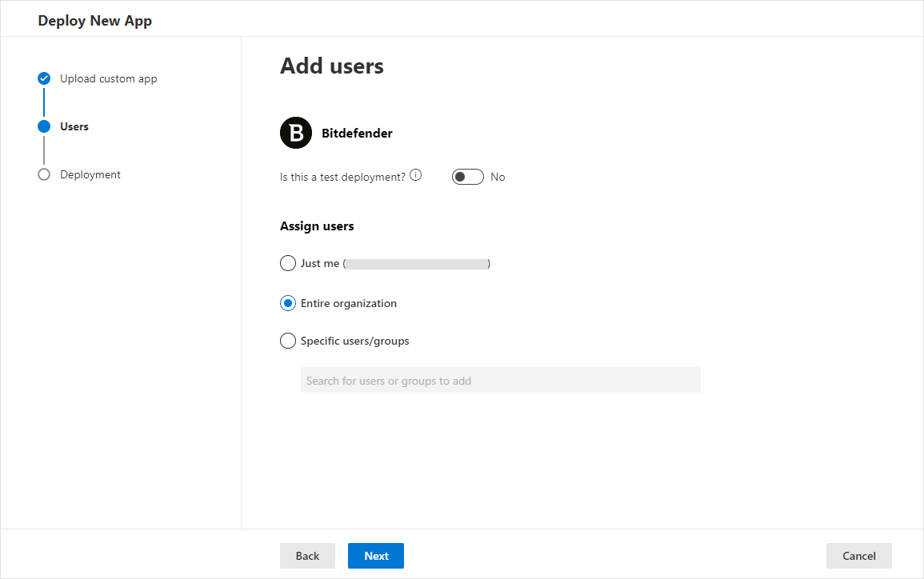924x579 pixels.
Task: Click the Bitdefender app logo
Action: point(295,133)
